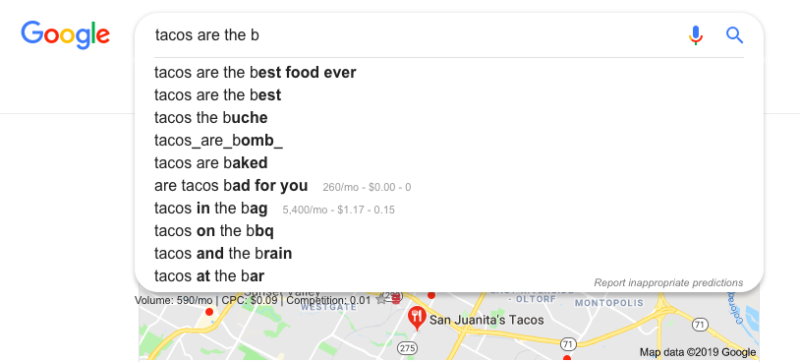Viewport: 800px width, 362px height.
Task: Click the microphone voice search icon
Action: coord(695,35)
